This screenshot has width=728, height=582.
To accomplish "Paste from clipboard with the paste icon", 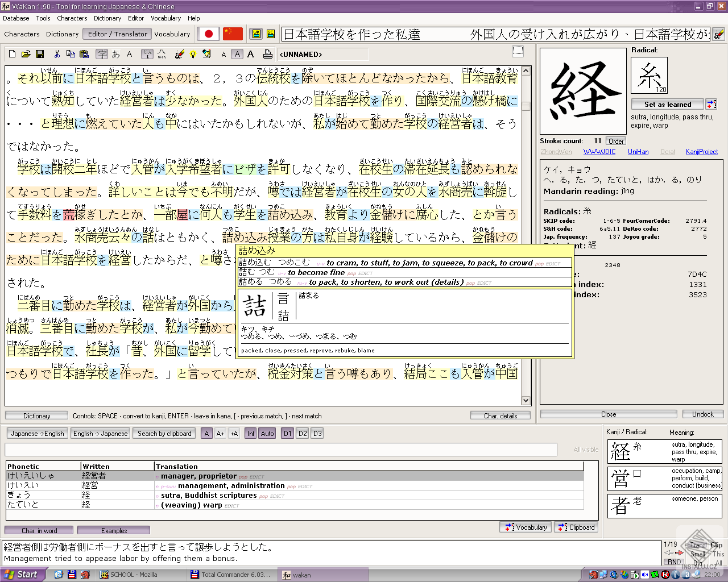I will click(x=84, y=54).
